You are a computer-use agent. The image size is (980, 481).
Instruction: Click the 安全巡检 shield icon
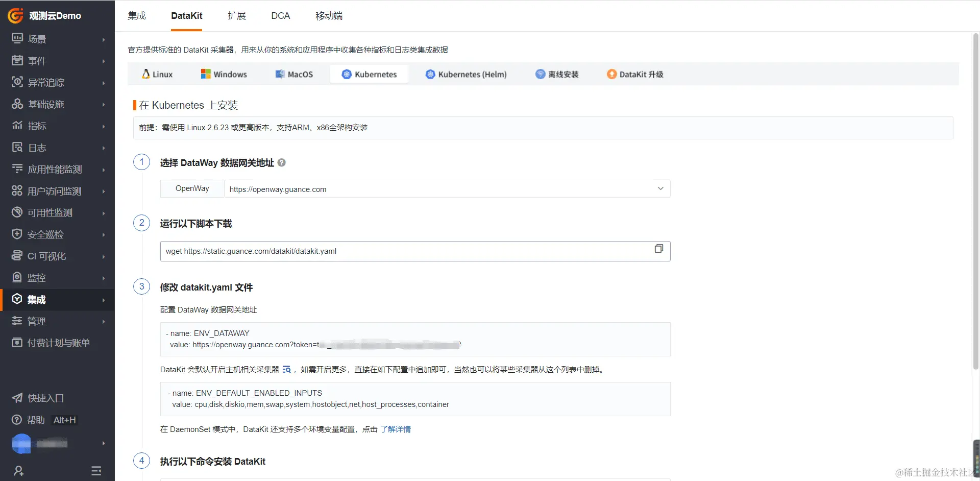click(x=17, y=234)
